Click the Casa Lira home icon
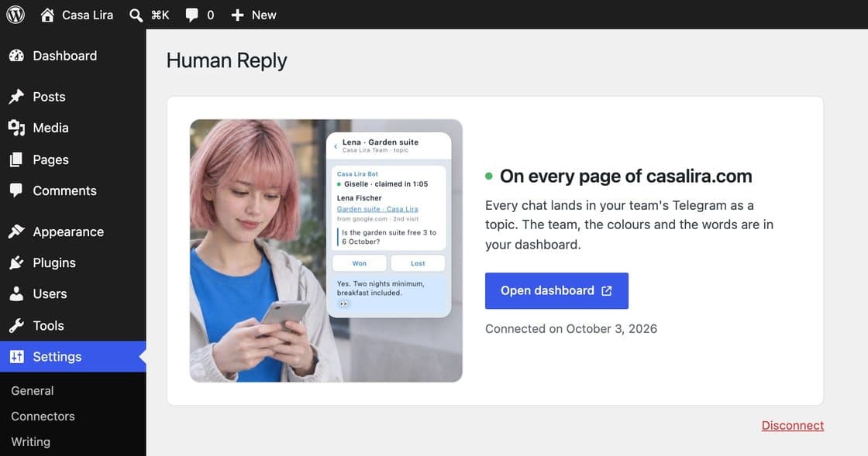Screen dimensions: 868x456 pos(47,15)
